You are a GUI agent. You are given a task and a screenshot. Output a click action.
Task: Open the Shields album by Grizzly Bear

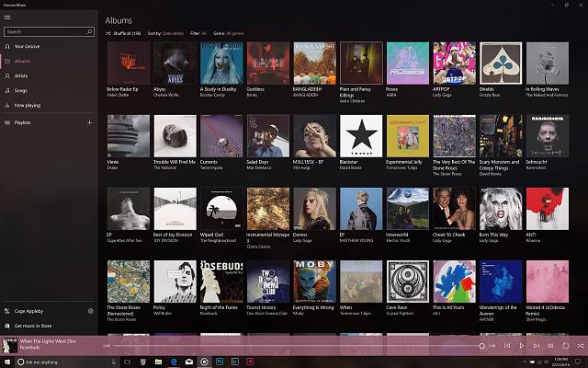pyautogui.click(x=501, y=63)
